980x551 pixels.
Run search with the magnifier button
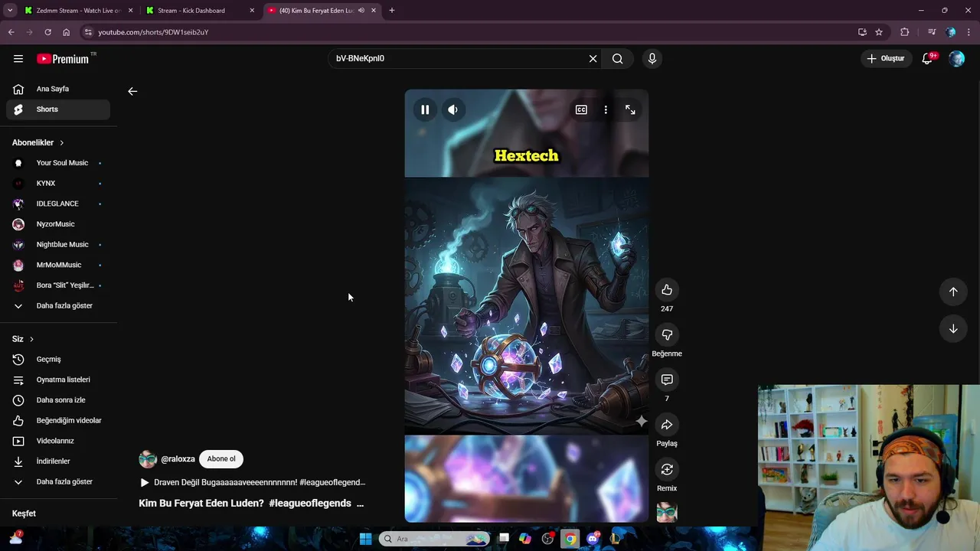617,58
